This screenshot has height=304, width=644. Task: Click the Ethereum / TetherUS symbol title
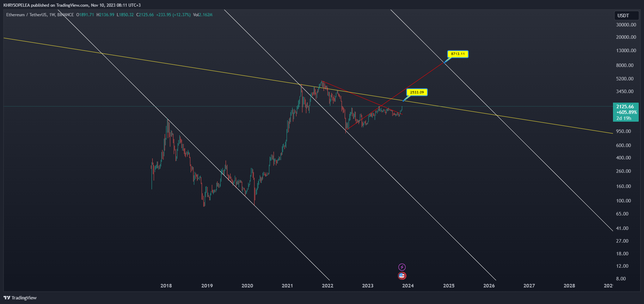pyautogui.click(x=26, y=15)
